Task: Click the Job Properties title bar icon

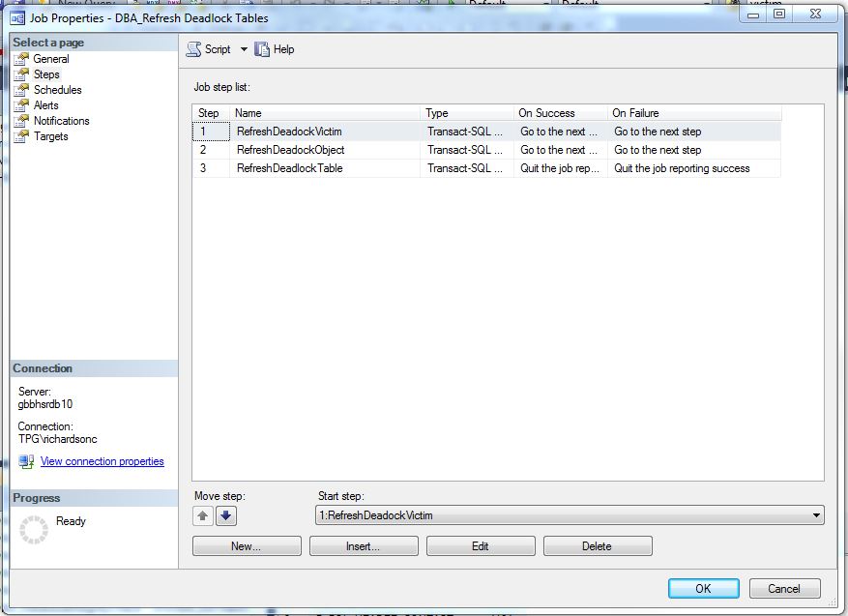Action: 17,18
